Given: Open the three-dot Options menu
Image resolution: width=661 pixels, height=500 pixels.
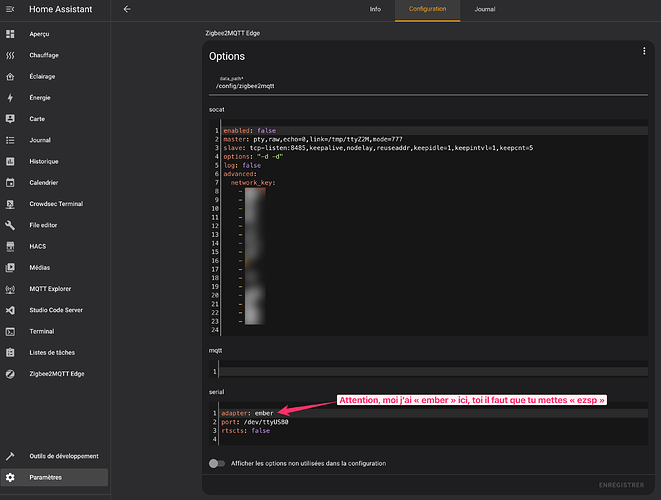Looking at the screenshot, I should click(645, 51).
